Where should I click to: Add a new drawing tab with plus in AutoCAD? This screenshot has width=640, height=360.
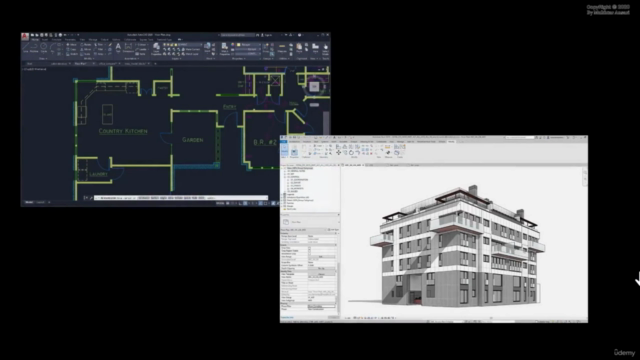coord(155,64)
